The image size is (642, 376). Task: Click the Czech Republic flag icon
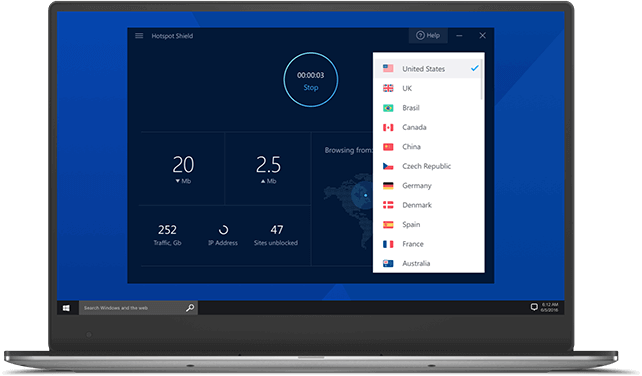(388, 166)
